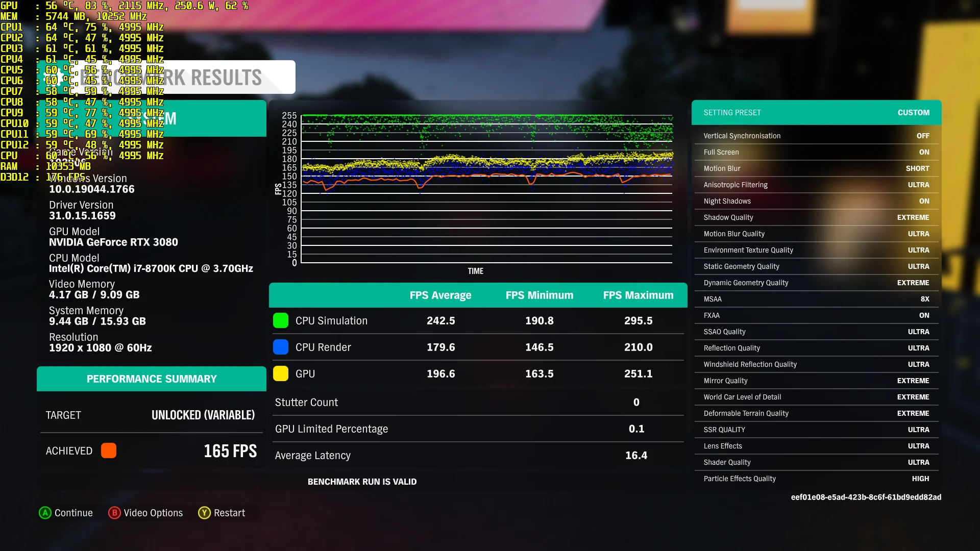The height and width of the screenshot is (551, 980).
Task: Click the FPS Minimum column header
Action: pos(540,295)
